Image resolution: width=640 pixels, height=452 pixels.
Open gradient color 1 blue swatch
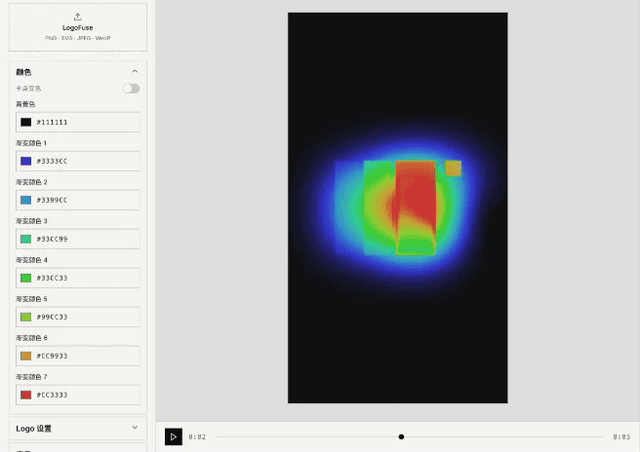tap(26, 161)
